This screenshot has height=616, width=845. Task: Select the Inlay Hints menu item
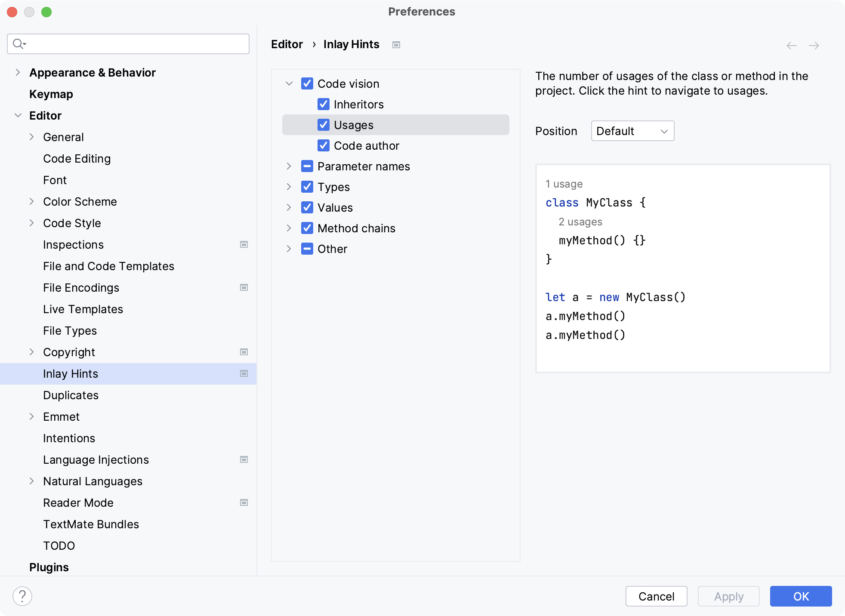click(70, 373)
